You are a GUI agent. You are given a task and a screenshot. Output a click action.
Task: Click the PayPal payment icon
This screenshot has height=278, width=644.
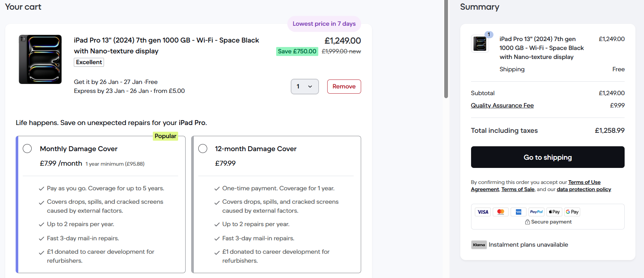(536, 212)
